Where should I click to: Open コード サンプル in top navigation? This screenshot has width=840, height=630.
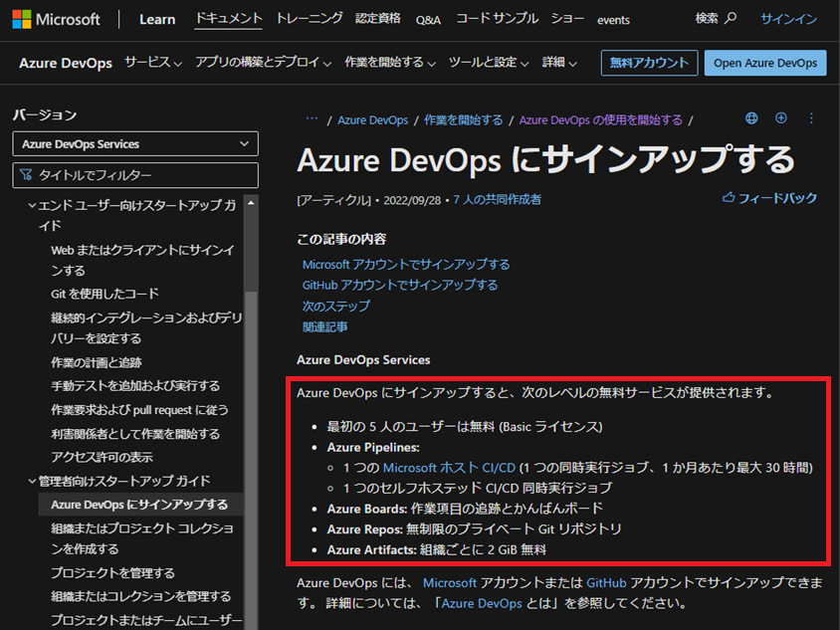click(498, 19)
